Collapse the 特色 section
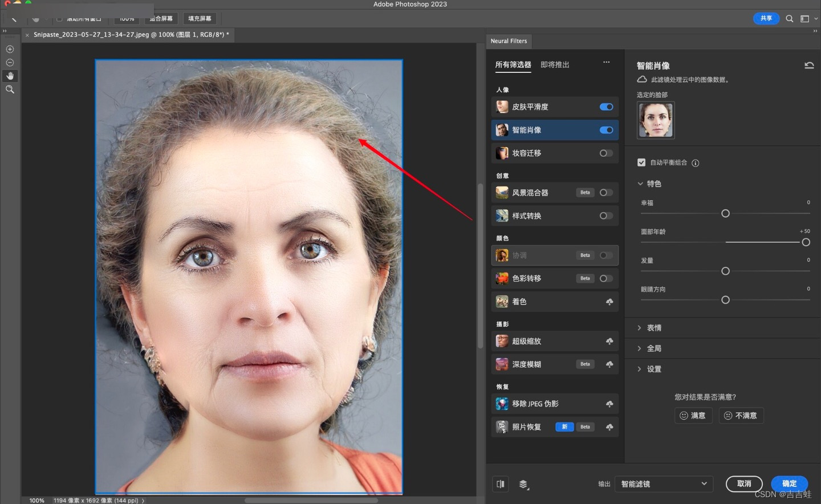Screen dimensions: 821x504 pyautogui.click(x=640, y=184)
